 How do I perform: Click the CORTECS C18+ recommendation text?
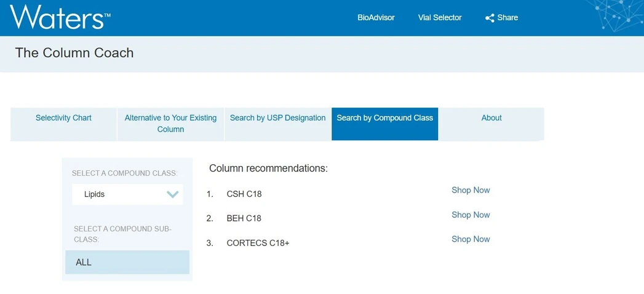tap(258, 243)
